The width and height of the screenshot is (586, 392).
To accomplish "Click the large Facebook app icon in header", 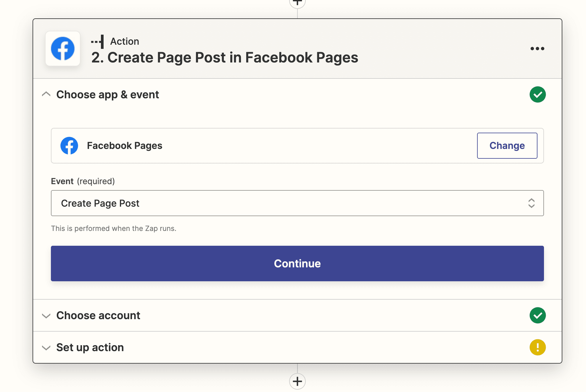I will pos(63,49).
